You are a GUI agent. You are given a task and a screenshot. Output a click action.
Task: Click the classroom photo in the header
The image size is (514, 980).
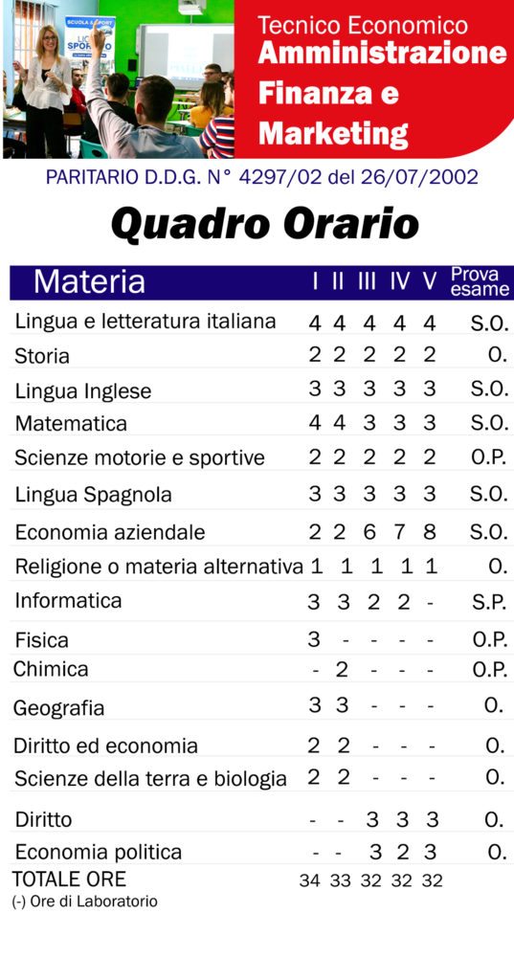pyautogui.click(x=119, y=79)
